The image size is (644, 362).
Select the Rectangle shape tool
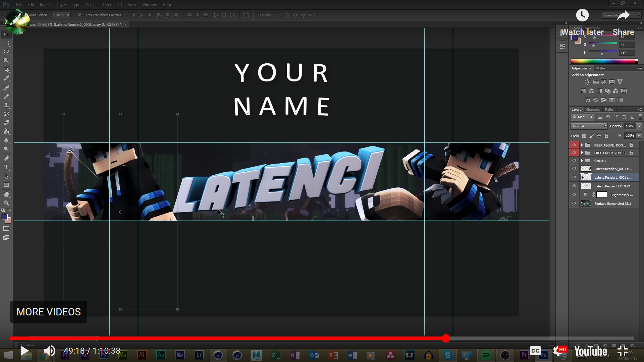[6, 185]
